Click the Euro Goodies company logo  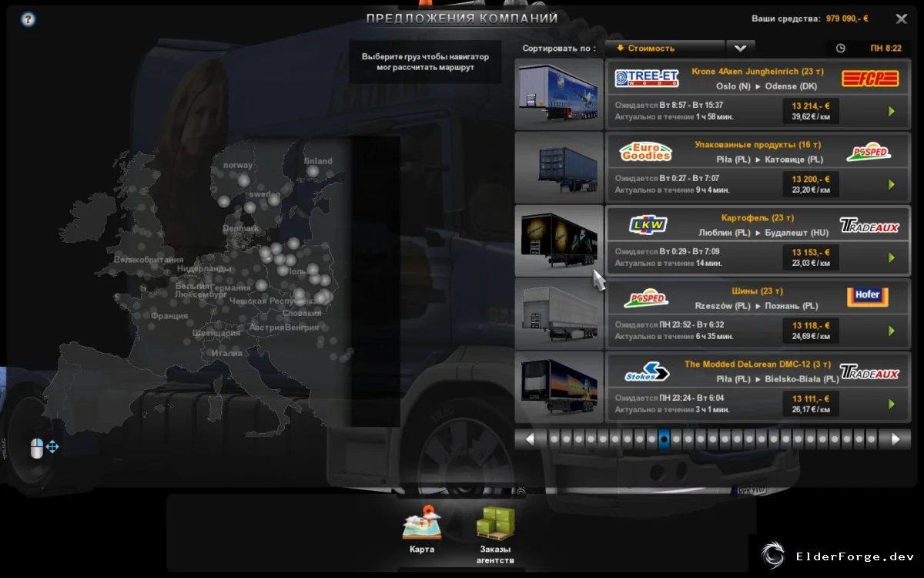pos(646,152)
